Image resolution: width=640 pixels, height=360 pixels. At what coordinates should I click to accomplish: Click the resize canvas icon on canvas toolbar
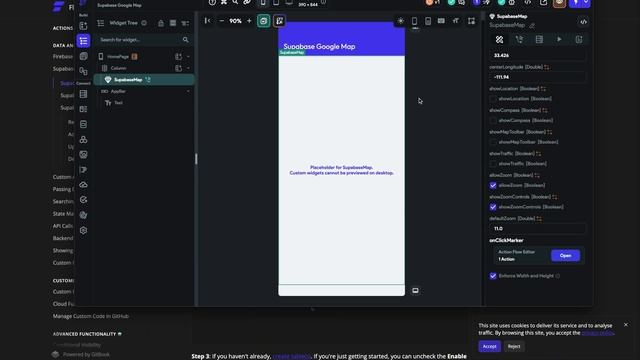[471, 21]
